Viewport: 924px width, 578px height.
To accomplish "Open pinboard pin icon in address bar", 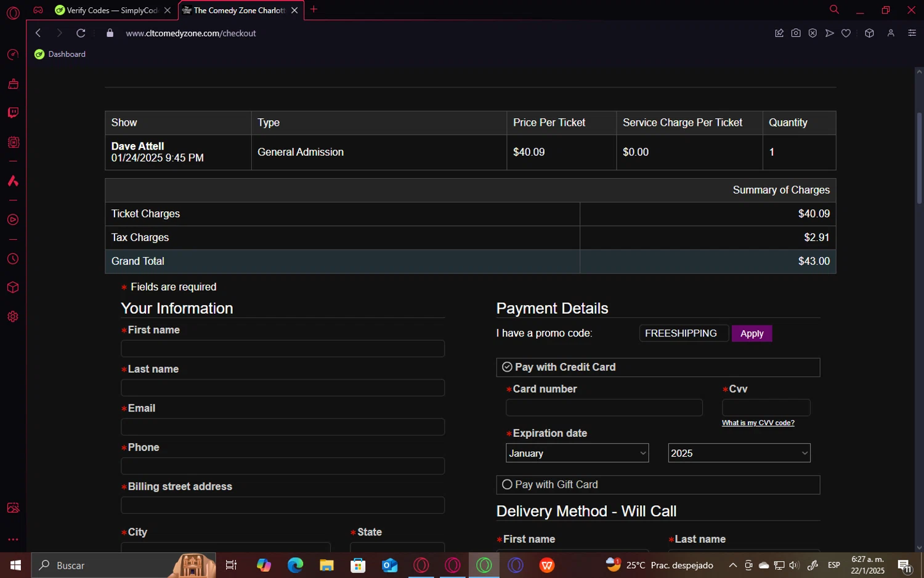I will tap(779, 33).
